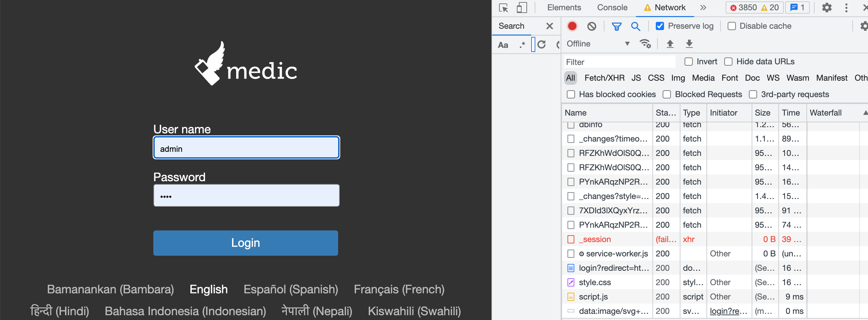Select Français (French) language link
The image size is (868, 320).
click(x=399, y=290)
